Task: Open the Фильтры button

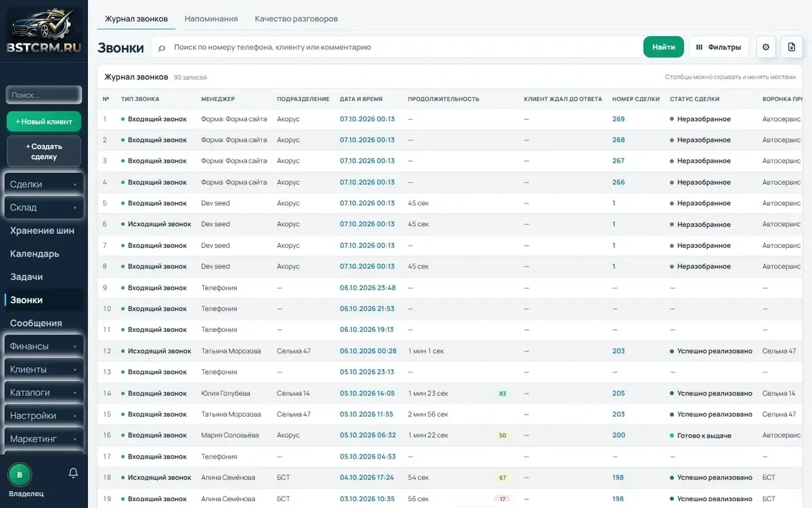Action: 719,47
